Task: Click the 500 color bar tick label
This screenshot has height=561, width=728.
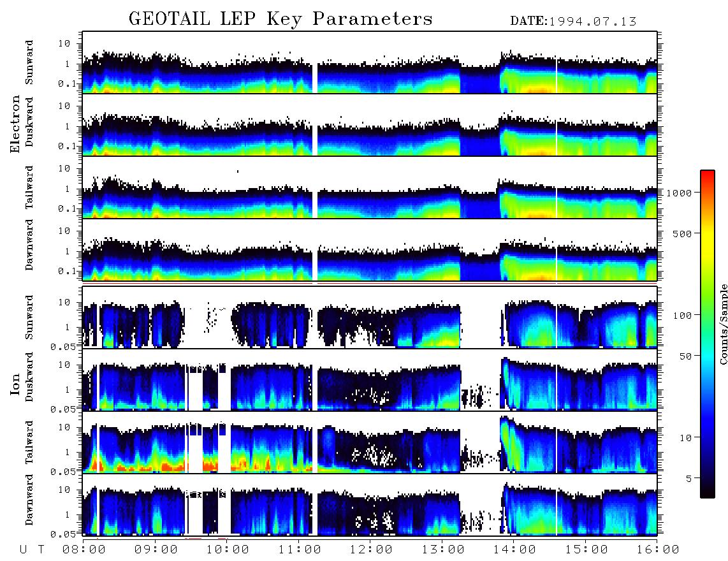Action: [682, 233]
